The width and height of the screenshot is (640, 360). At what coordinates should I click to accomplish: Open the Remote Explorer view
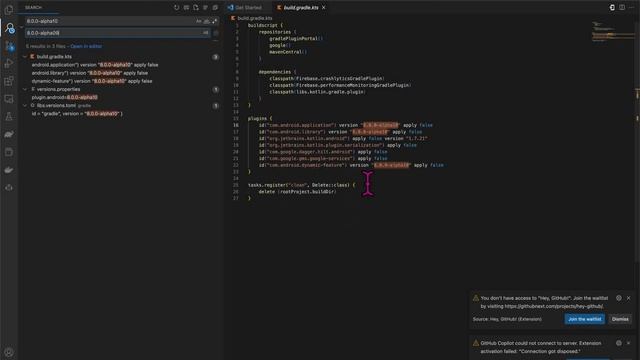tap(9, 99)
